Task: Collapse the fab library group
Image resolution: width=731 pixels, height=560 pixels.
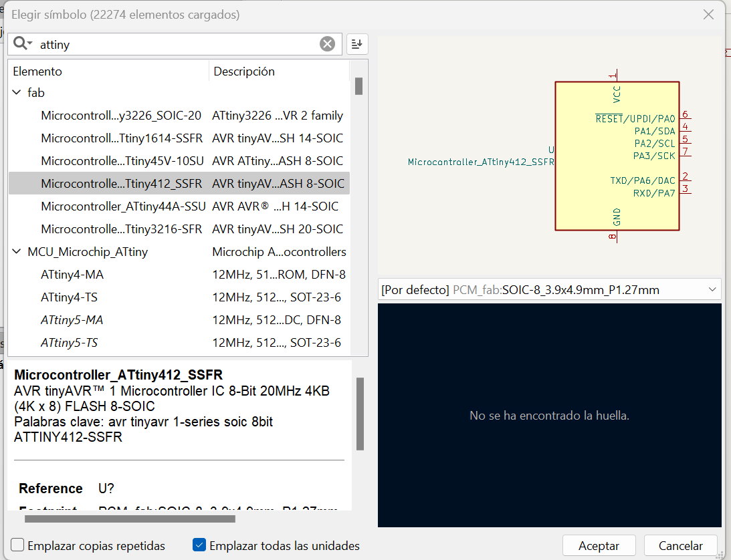Action: tap(17, 92)
